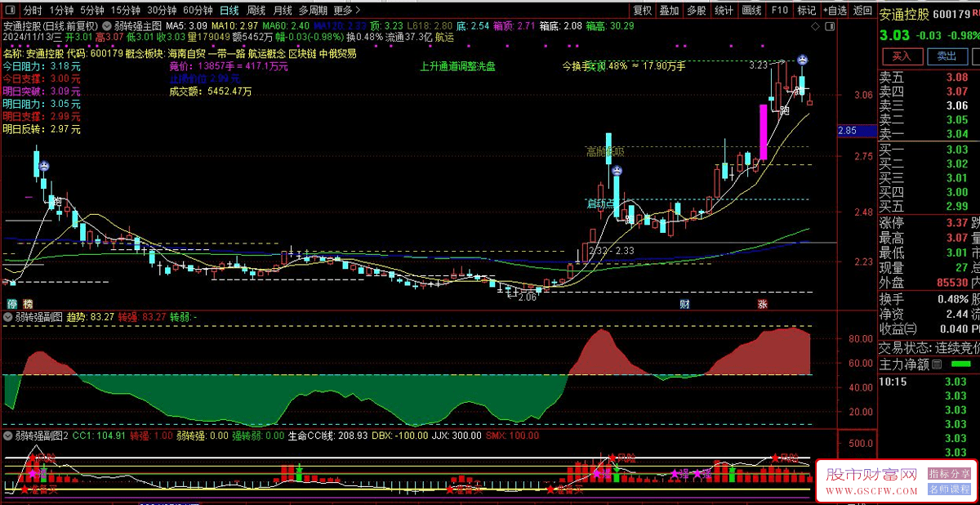Switch to the 分时 period tab
This screenshot has height=505, width=980.
tap(32, 11)
